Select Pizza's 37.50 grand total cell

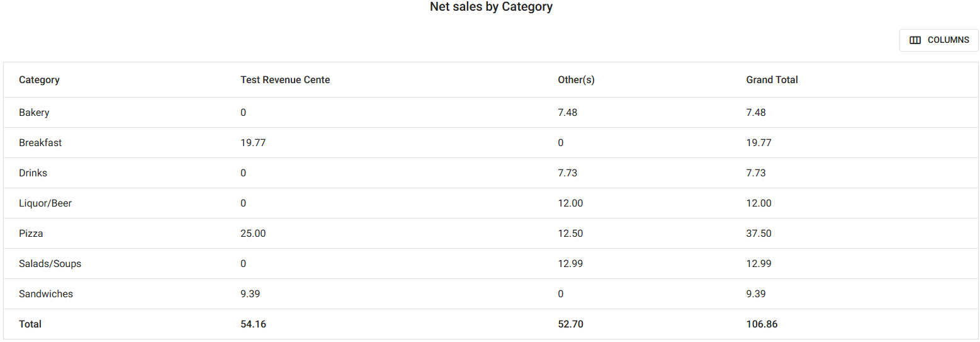[758, 234]
